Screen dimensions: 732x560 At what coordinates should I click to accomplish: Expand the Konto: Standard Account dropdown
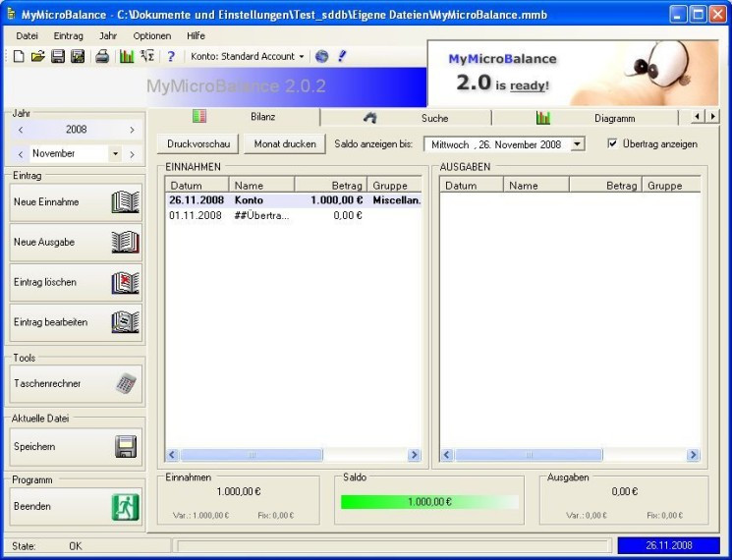pyautogui.click(x=302, y=57)
